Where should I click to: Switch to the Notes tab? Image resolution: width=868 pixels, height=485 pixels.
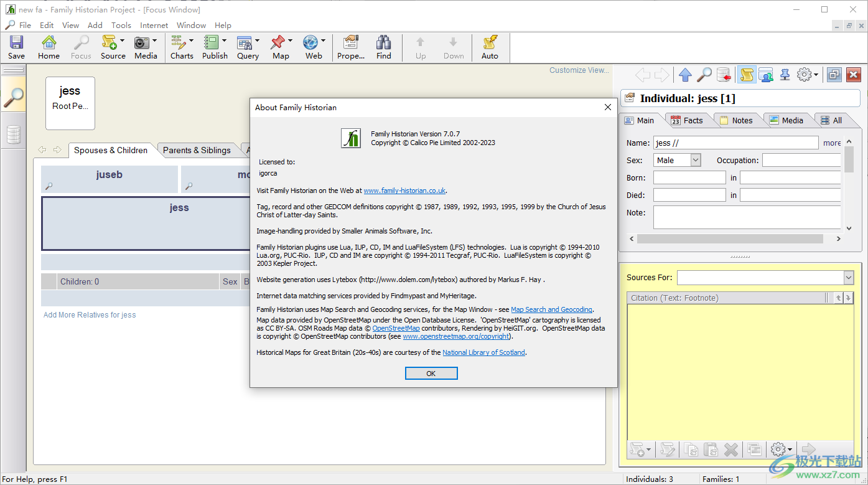click(x=736, y=120)
